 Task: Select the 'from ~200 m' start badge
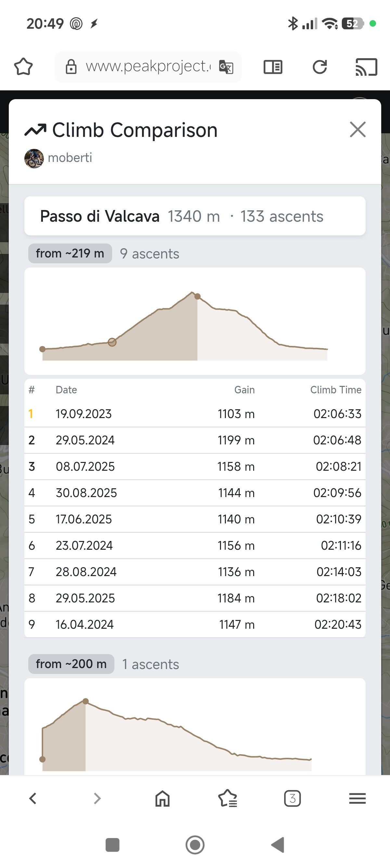[x=71, y=664]
